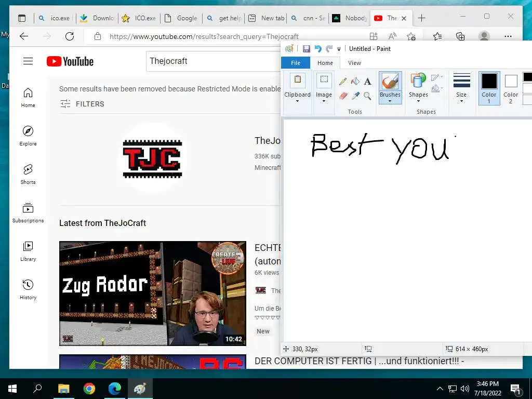Click the browser address bar URL

tap(204, 36)
